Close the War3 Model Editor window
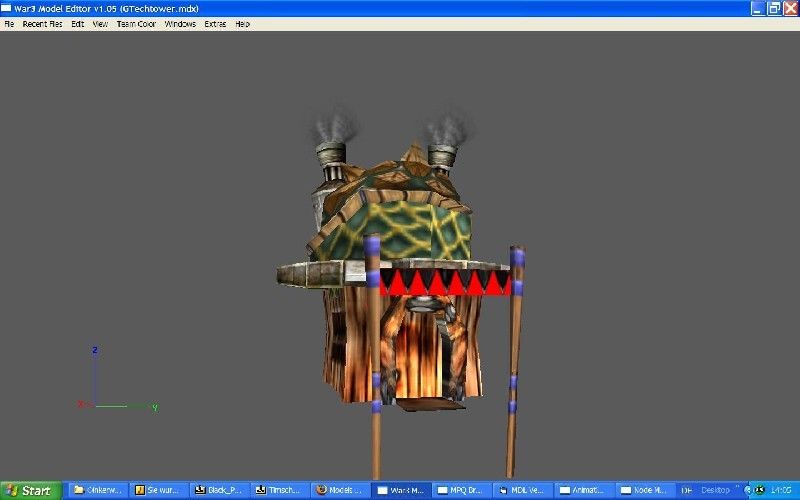 pos(790,8)
